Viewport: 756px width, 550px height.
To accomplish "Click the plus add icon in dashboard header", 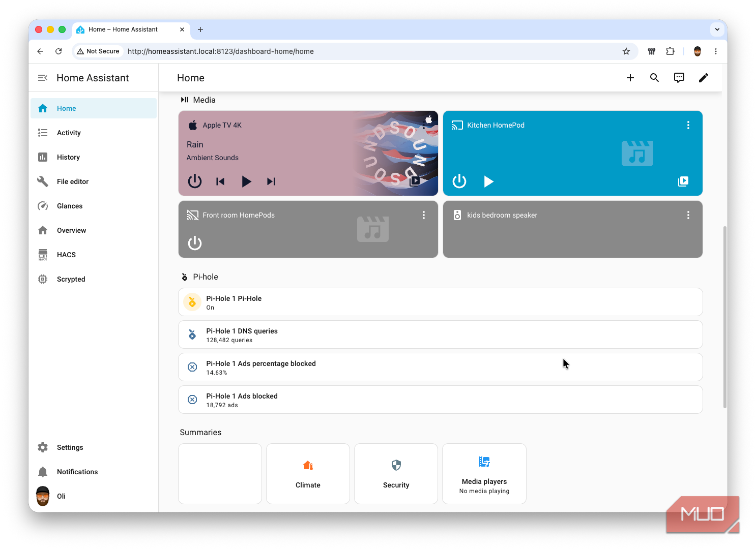I will (x=630, y=78).
